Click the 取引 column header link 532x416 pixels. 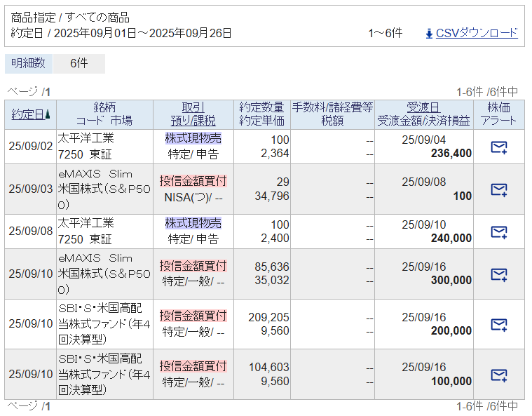coord(193,107)
